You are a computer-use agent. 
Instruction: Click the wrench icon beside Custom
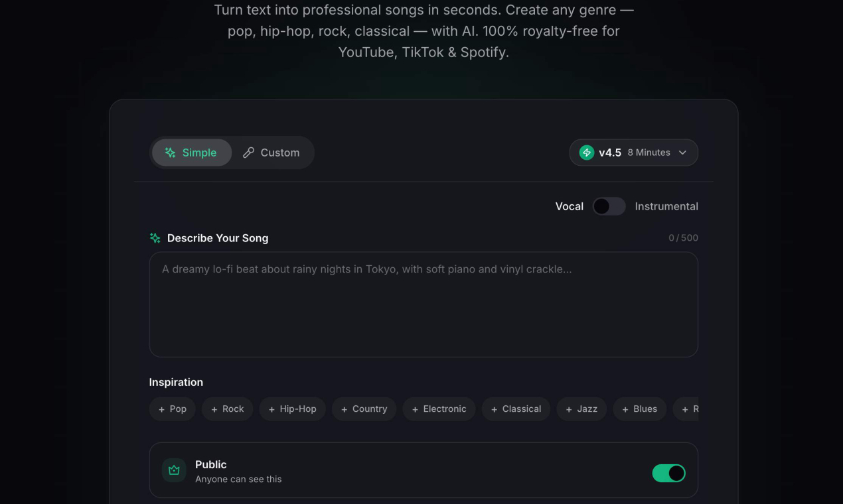248,153
